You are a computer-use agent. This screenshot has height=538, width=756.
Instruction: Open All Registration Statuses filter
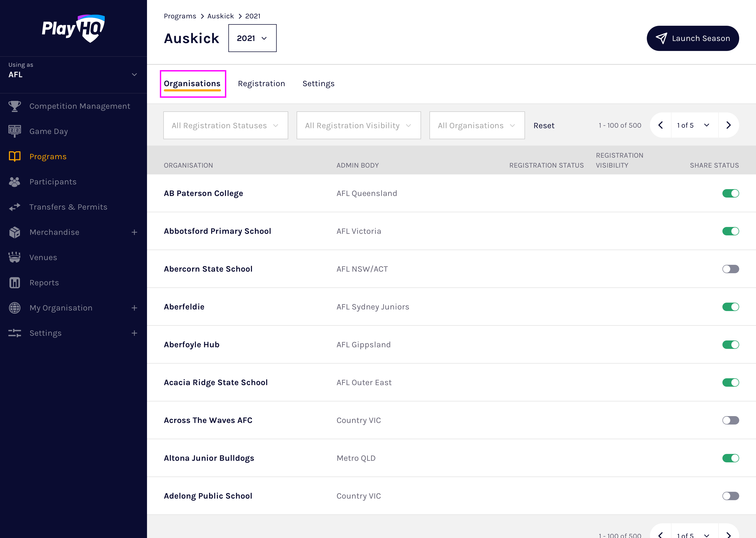pos(225,126)
